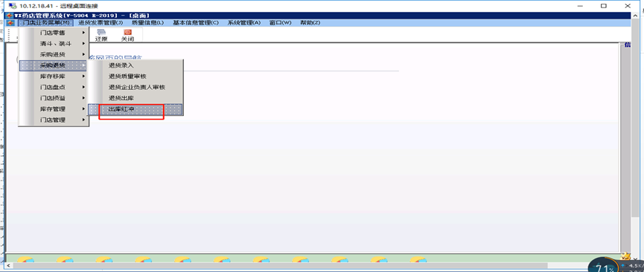Expand the 门店盘点 submenu
The height and width of the screenshot is (272, 644).
[54, 87]
